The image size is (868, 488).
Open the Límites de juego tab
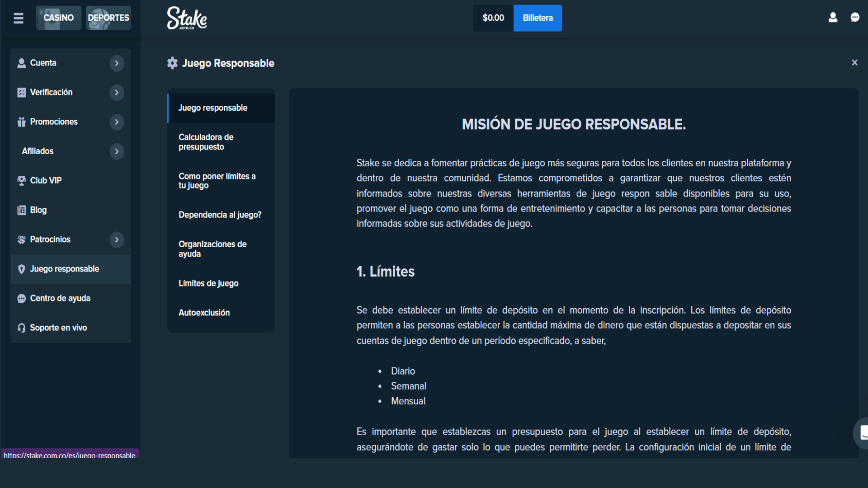click(221, 283)
